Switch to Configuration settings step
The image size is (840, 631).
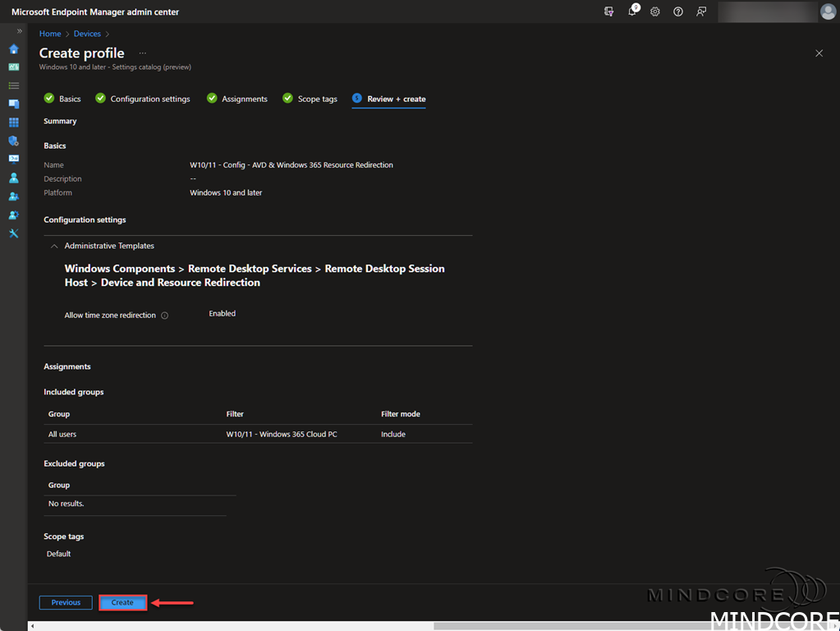[x=143, y=99]
